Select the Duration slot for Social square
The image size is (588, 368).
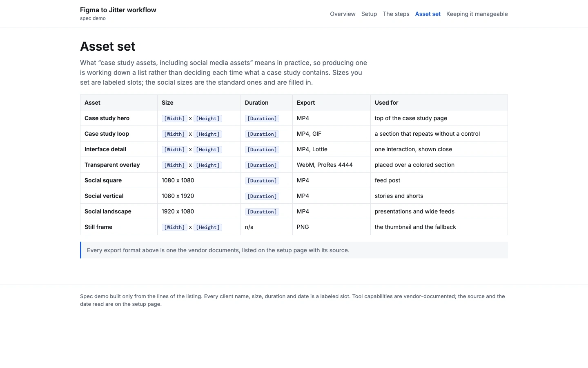(x=262, y=181)
